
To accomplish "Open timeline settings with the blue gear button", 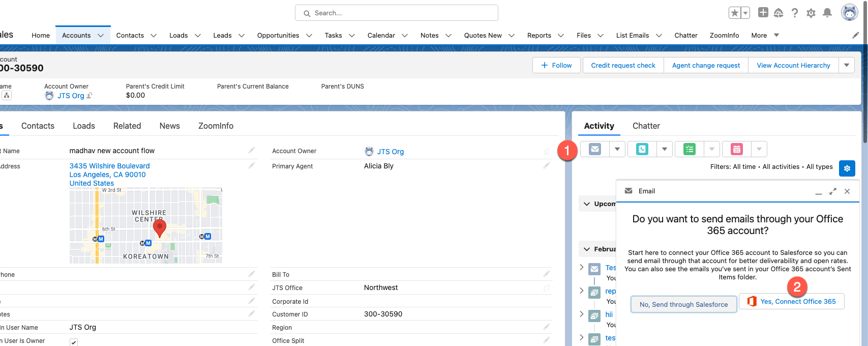I will (847, 168).
